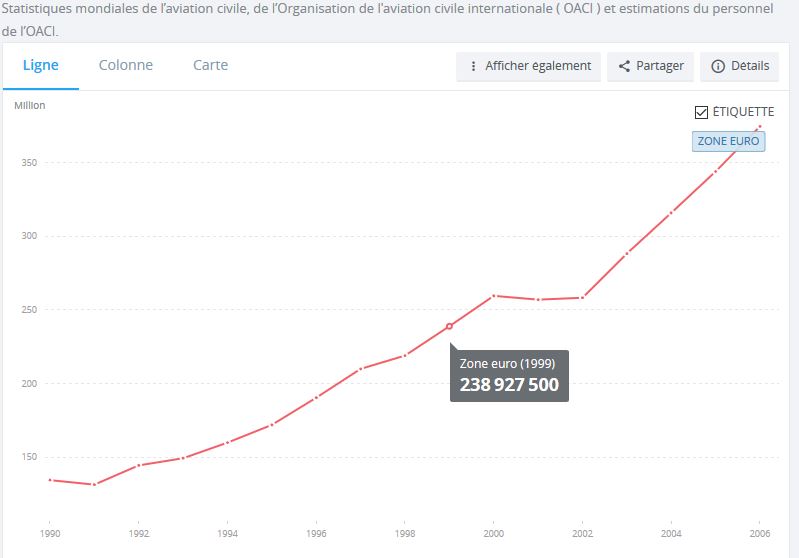799x558 pixels.
Task: Click the share icon beside Partager
Action: pos(625,66)
